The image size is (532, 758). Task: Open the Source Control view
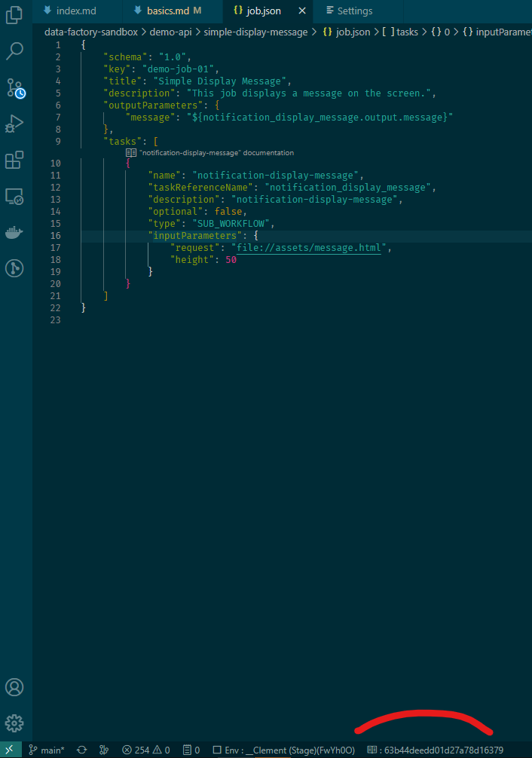click(15, 88)
